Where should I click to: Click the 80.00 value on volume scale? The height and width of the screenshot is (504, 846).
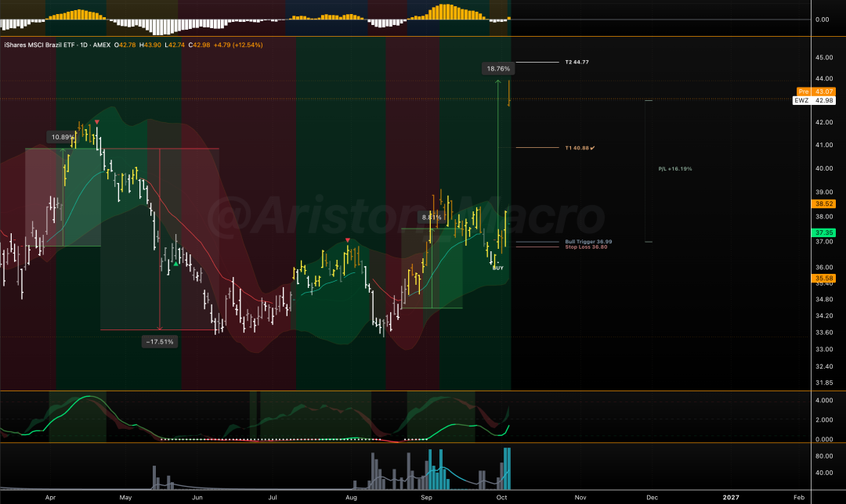pyautogui.click(x=824, y=456)
